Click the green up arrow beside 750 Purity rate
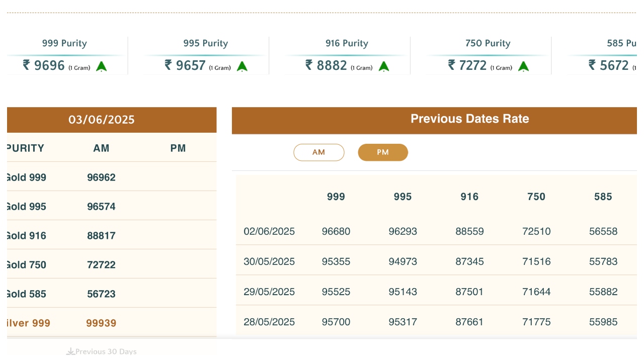 click(523, 66)
